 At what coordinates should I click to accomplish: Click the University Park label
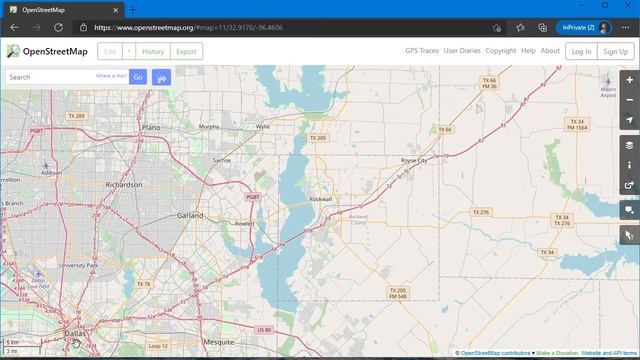click(78, 265)
